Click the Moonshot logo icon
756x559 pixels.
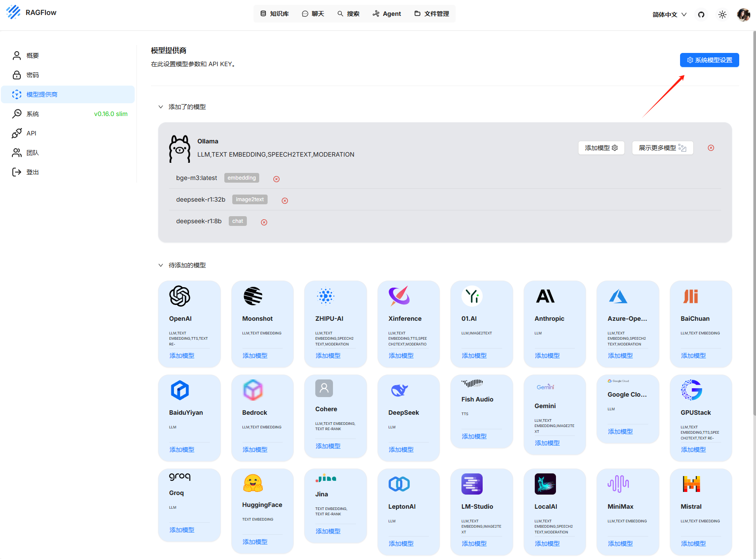[253, 296]
